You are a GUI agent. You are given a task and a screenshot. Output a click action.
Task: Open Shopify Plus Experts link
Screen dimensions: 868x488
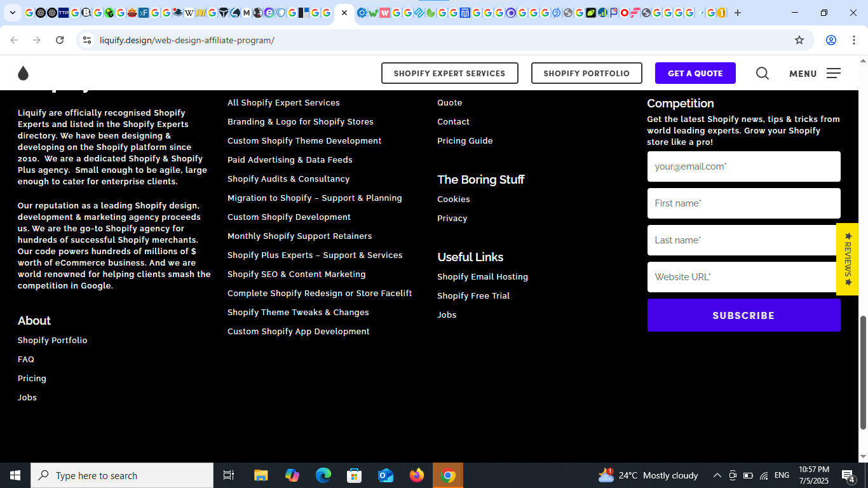(315, 255)
